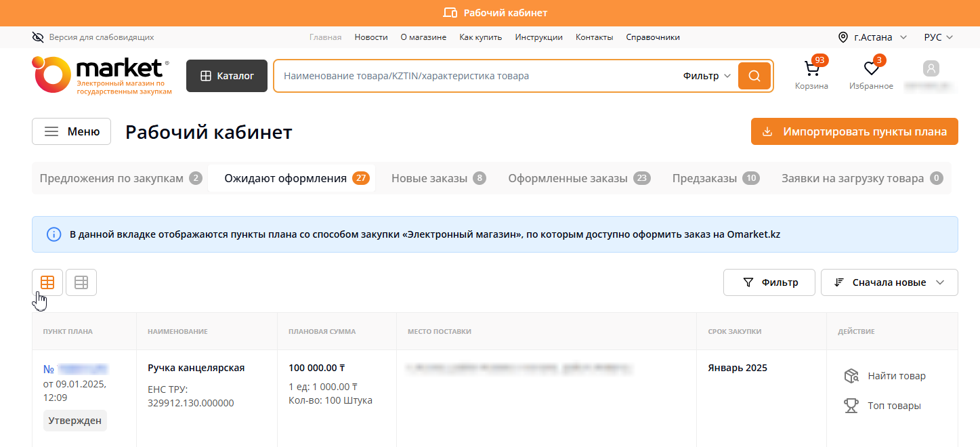Open the language dropdown РУС

pos(938,37)
